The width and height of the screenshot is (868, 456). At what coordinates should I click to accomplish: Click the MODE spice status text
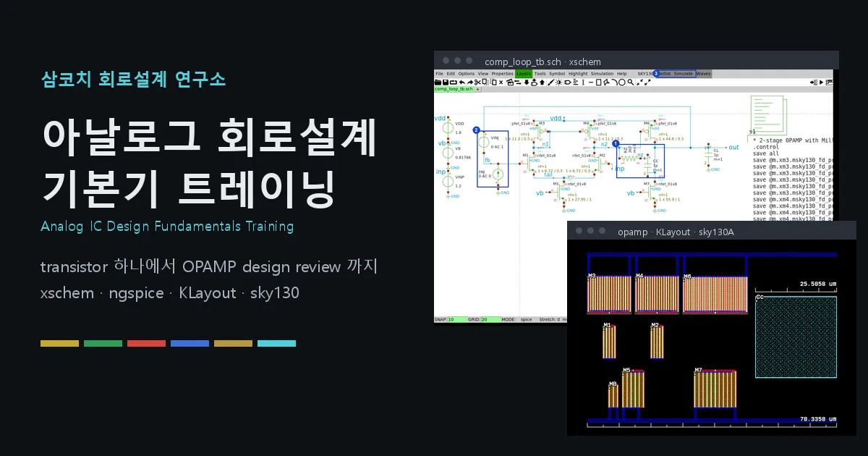point(516,319)
